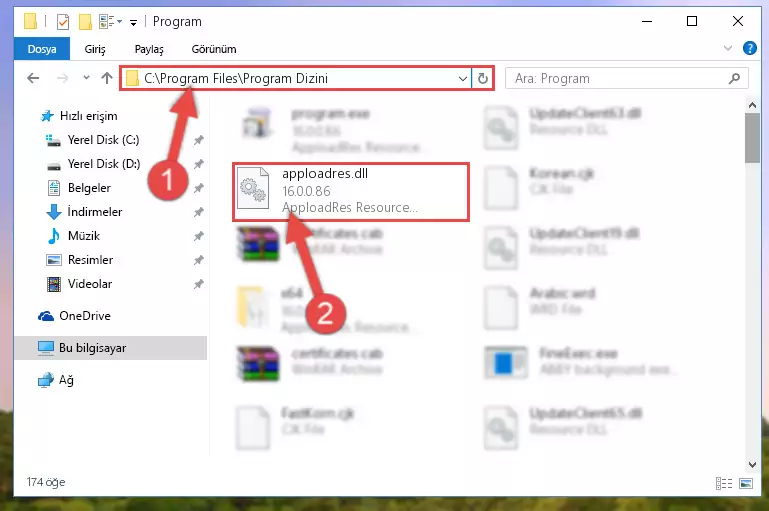Click the pin icon beside Videolar
Image resolution: width=769 pixels, height=511 pixels.
(198, 284)
